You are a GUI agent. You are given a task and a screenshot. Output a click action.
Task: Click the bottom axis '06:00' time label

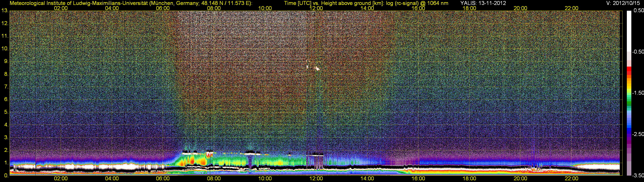pyautogui.click(x=163, y=179)
